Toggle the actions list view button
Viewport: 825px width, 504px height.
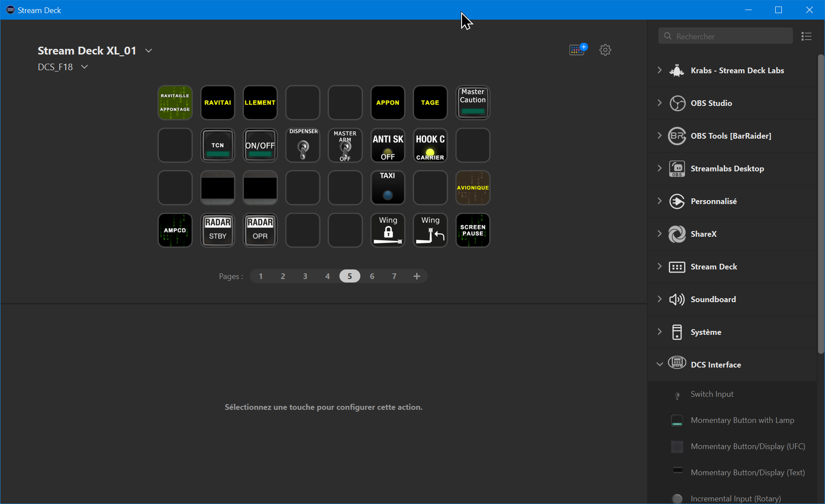click(806, 36)
